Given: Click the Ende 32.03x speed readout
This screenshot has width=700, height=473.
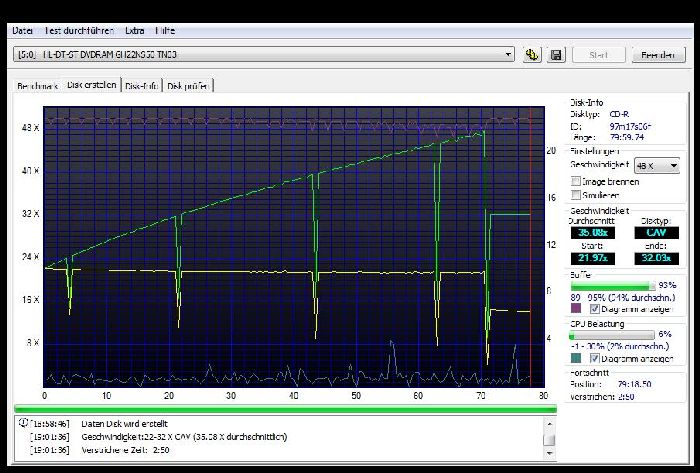Looking at the screenshot, I should click(x=656, y=258).
